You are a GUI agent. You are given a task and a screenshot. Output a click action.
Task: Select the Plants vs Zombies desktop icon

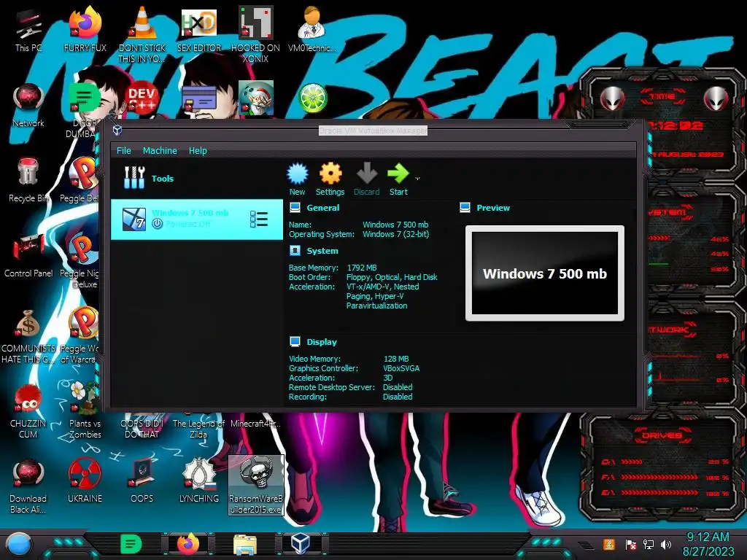coord(85,411)
